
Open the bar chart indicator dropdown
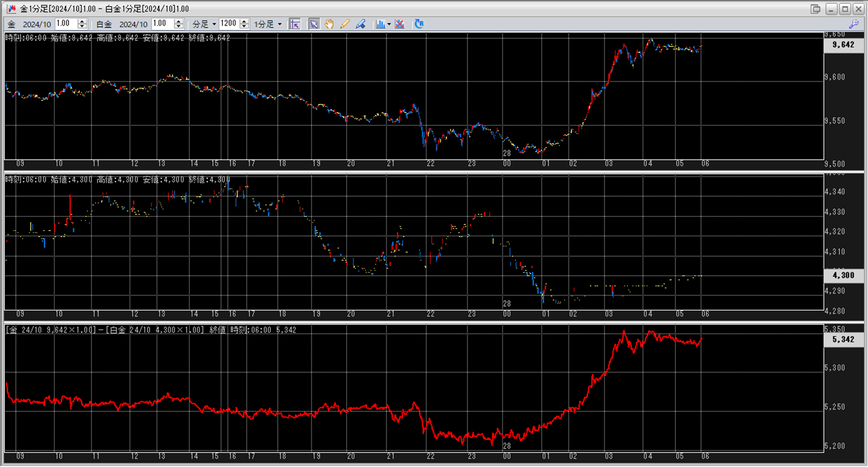click(x=388, y=24)
